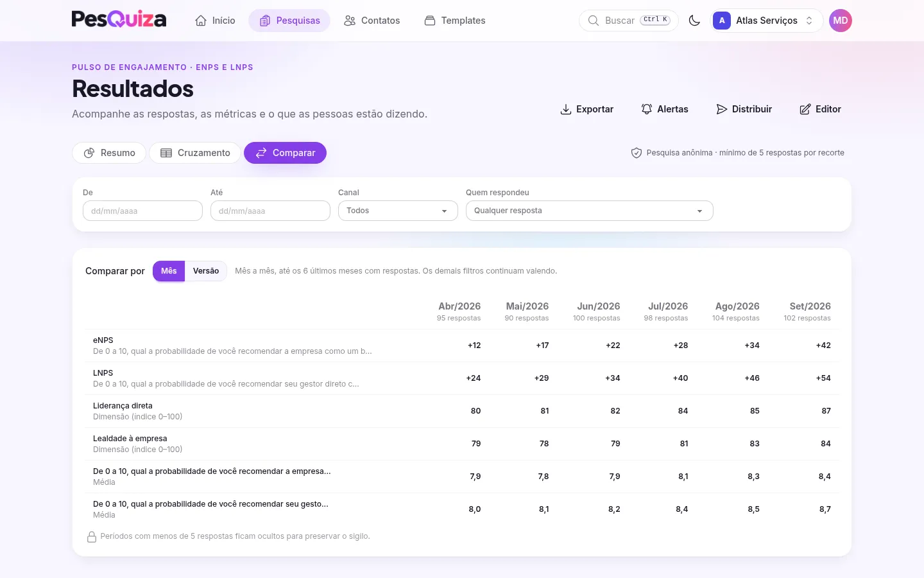
Task: Click the anonymous survey shield icon
Action: pyautogui.click(x=637, y=153)
